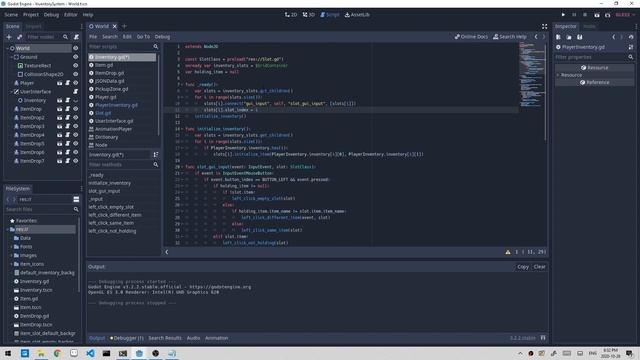Switch to the Debugger bottom panel

point(127,338)
